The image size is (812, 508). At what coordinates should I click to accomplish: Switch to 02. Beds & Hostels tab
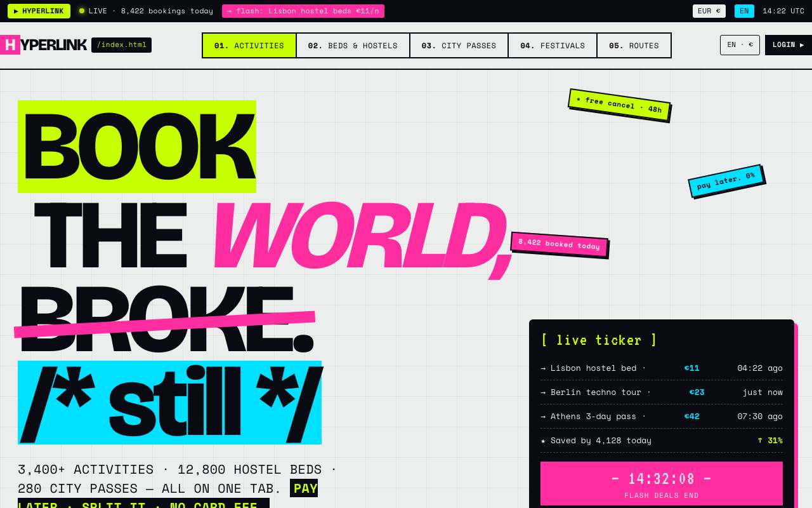[353, 46]
